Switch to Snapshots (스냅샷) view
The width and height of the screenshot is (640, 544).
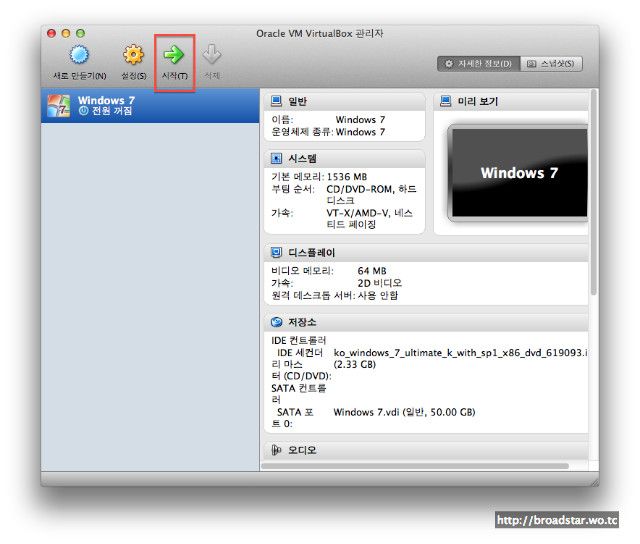tap(551, 64)
